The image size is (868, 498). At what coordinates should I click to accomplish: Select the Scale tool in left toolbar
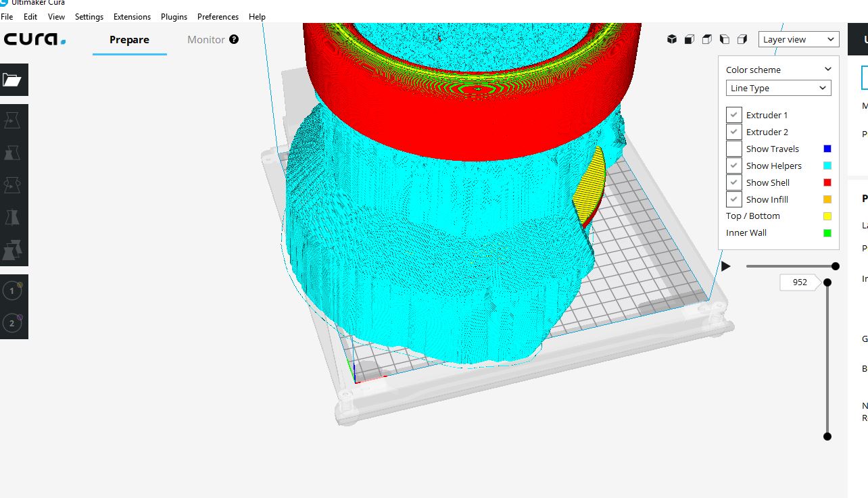click(12, 153)
